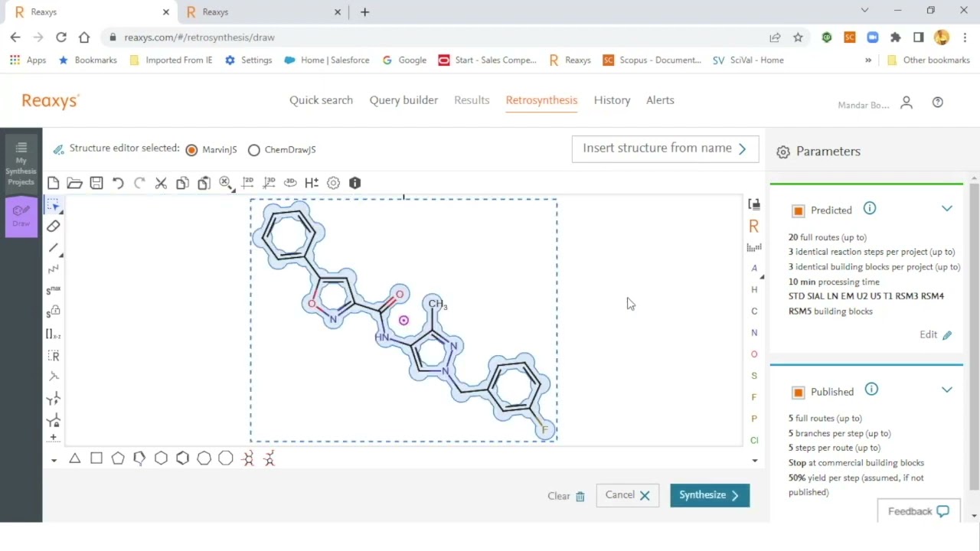Select the S lock substitution tool
Screen dimensions: 980x551
pyautogui.click(x=53, y=312)
